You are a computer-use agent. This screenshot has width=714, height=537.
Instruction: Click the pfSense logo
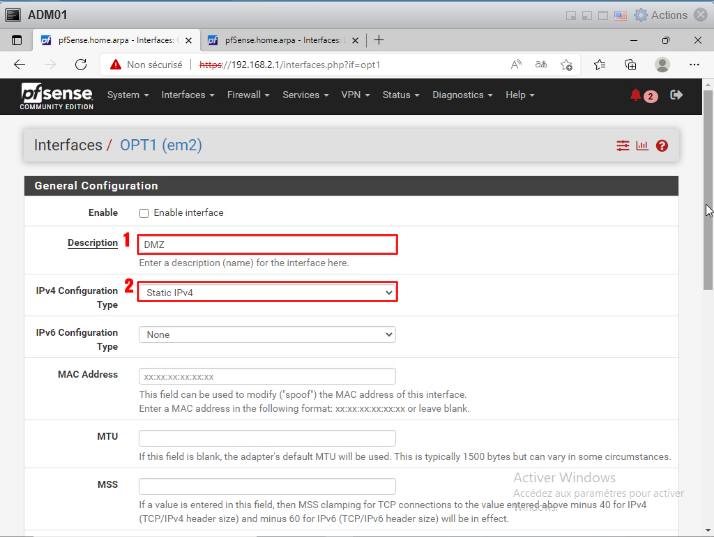click(x=55, y=96)
